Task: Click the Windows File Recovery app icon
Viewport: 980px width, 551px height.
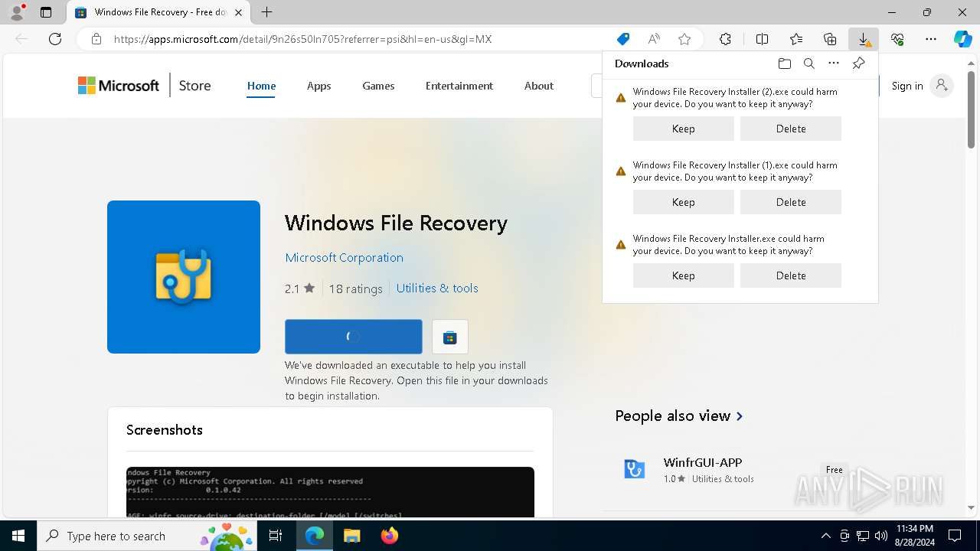Action: pyautogui.click(x=184, y=277)
